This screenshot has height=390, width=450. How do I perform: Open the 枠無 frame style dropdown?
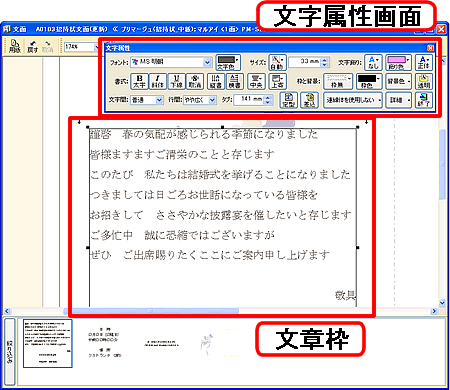coord(338,81)
